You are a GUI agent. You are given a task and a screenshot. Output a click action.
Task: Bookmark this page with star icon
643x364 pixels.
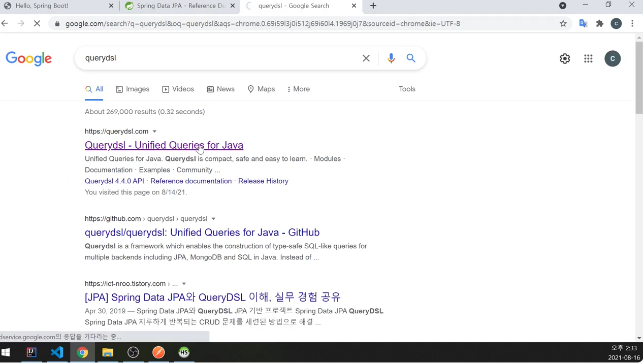(563, 23)
